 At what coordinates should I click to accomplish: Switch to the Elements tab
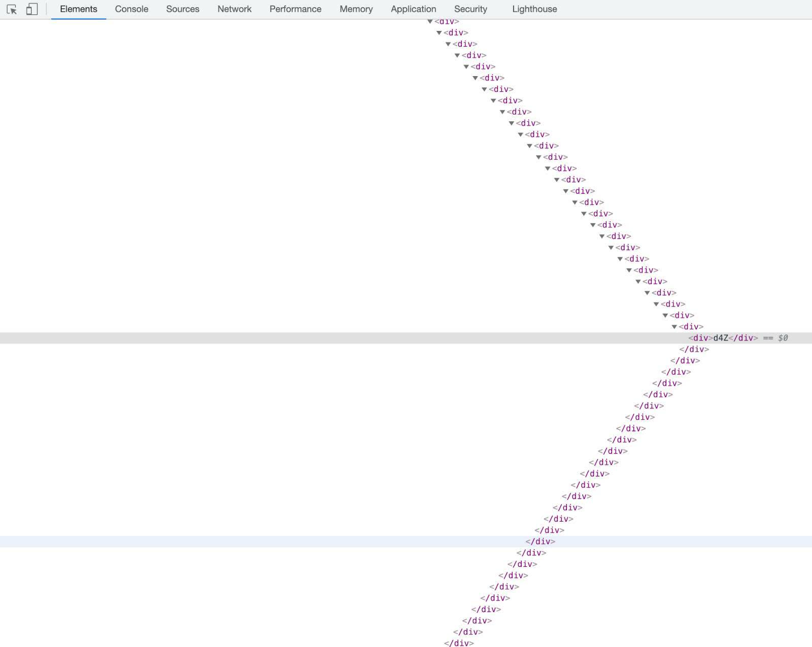pos(79,9)
